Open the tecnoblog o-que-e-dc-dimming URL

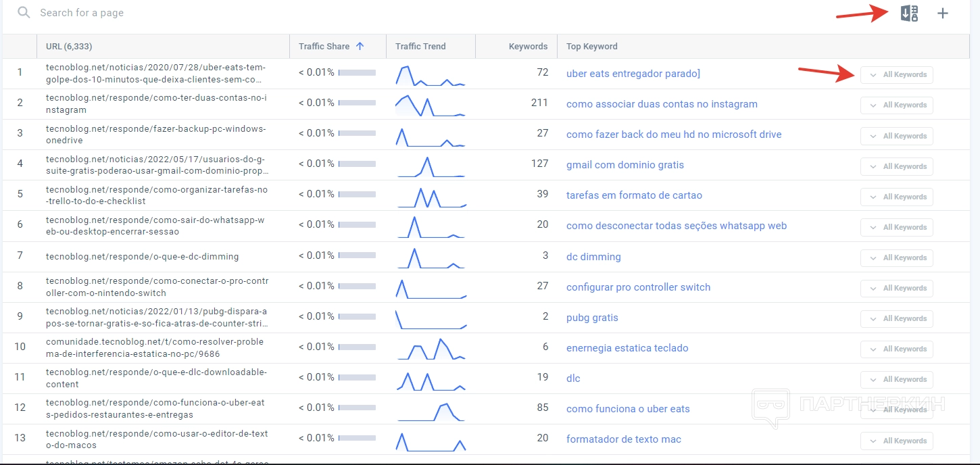point(142,257)
